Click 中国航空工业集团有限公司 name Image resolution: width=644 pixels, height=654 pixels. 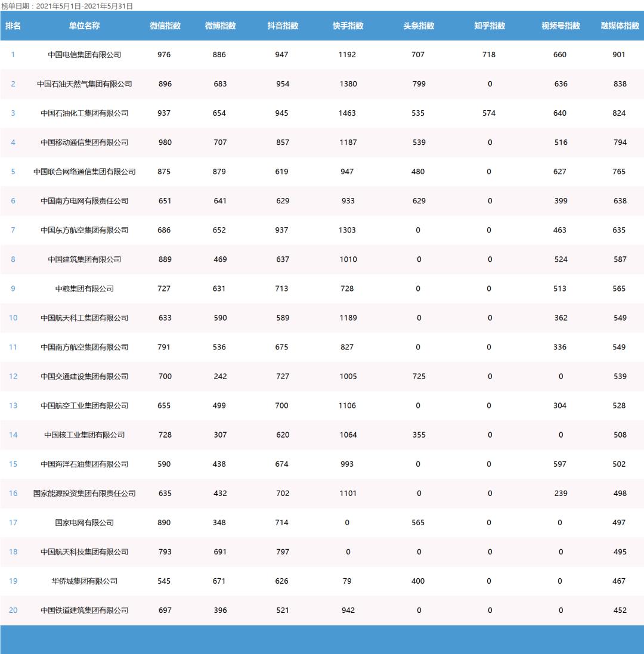pyautogui.click(x=84, y=405)
